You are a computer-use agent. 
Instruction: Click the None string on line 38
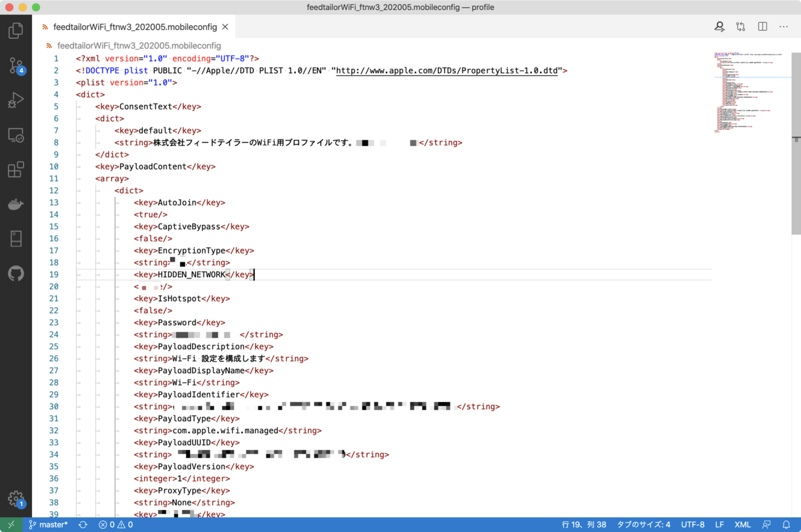(182, 503)
